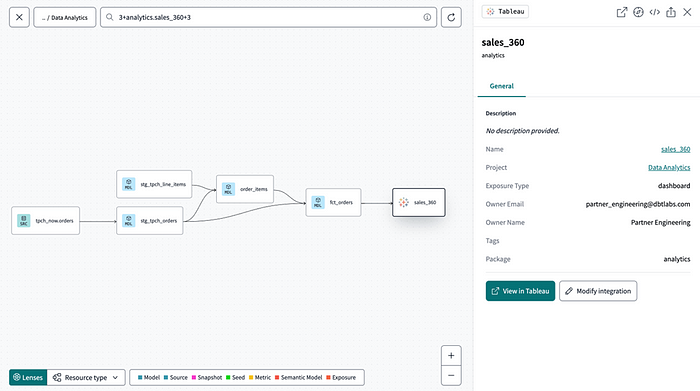Screen dimensions: 700x391
Task: Click the model icon on stg_tpch_orders
Action: click(129, 220)
